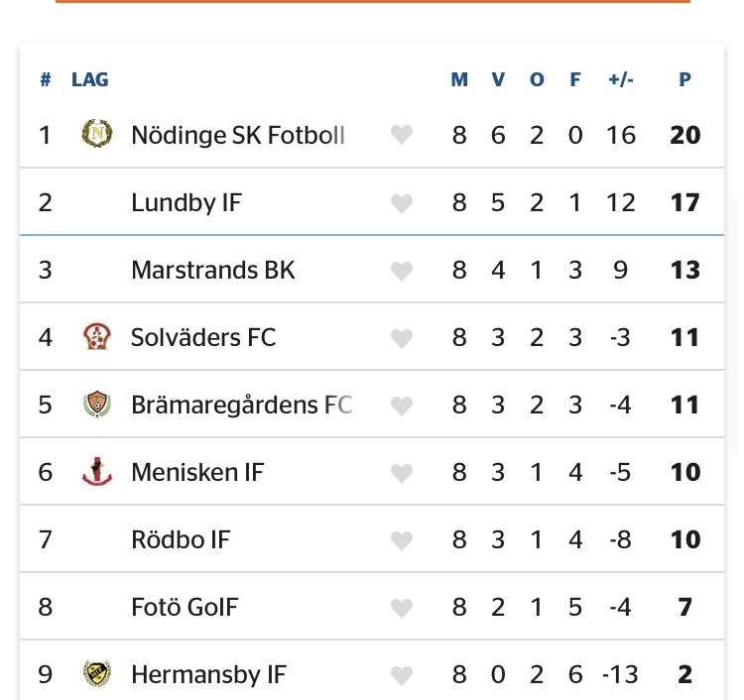
Task: Click the Hermansby IF club crest
Action: coord(96,674)
